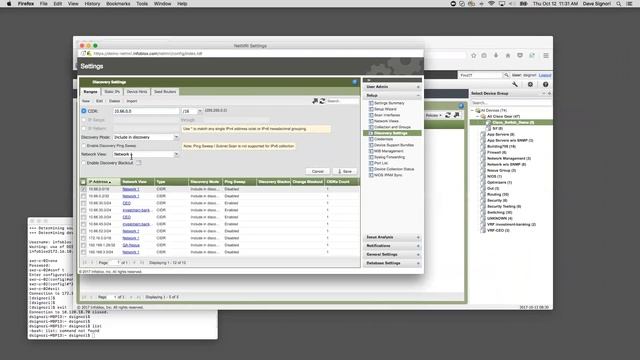
Task: Click the wrench tools icon in NetMRI window
Action: click(x=515, y=84)
